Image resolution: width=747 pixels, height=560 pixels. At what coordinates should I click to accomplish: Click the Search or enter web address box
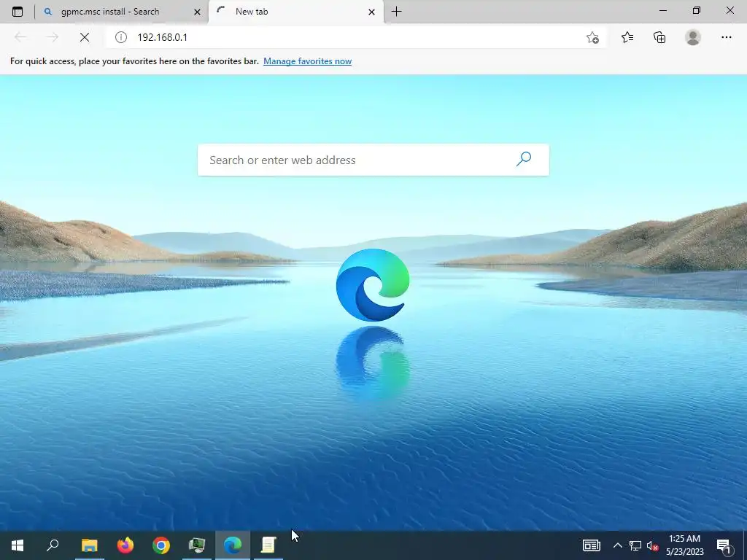[x=373, y=160]
